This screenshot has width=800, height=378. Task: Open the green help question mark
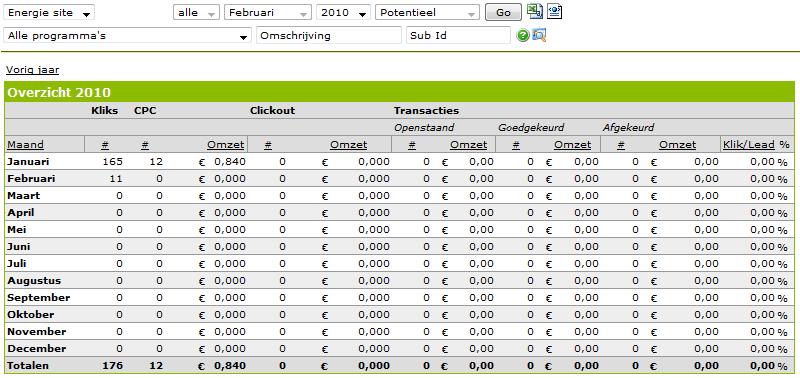coord(523,36)
